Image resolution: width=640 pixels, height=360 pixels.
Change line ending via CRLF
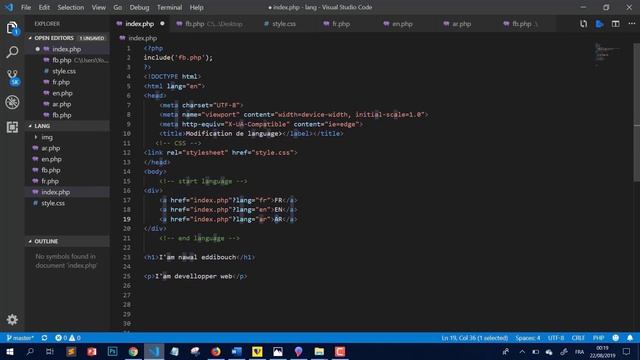coord(578,338)
